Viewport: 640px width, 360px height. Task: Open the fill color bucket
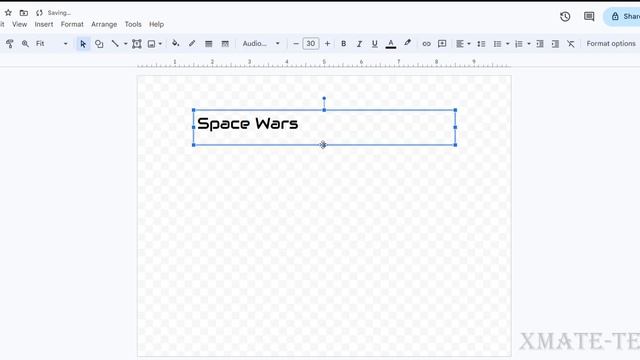(x=176, y=43)
